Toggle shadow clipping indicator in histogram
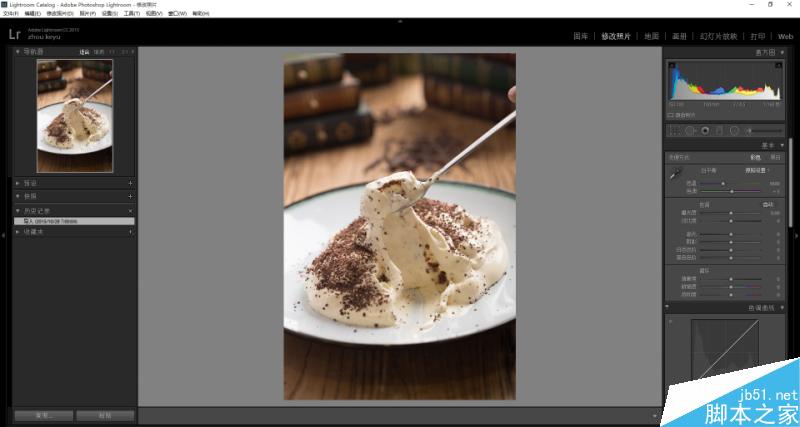This screenshot has width=800, height=427. [672, 65]
